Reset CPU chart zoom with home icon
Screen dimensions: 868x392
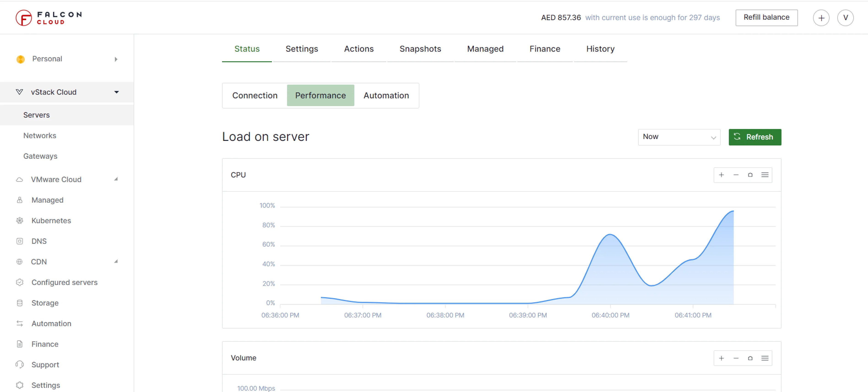[750, 175]
